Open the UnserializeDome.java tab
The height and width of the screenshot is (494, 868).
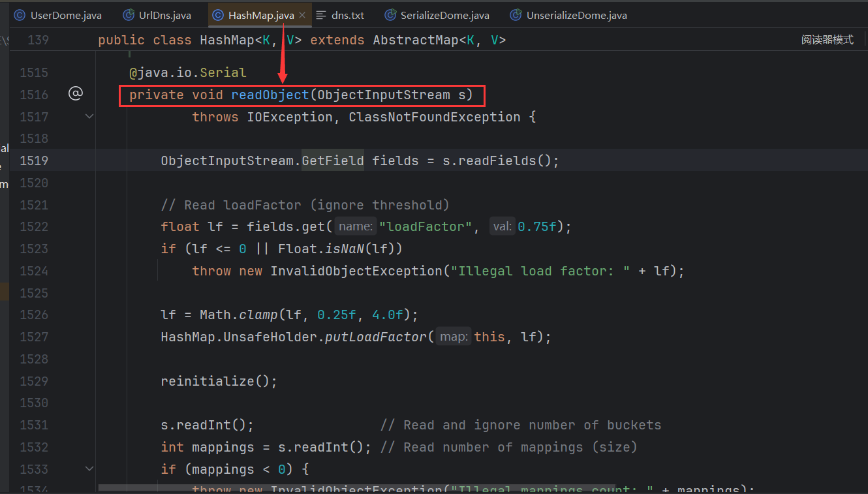[x=576, y=15]
